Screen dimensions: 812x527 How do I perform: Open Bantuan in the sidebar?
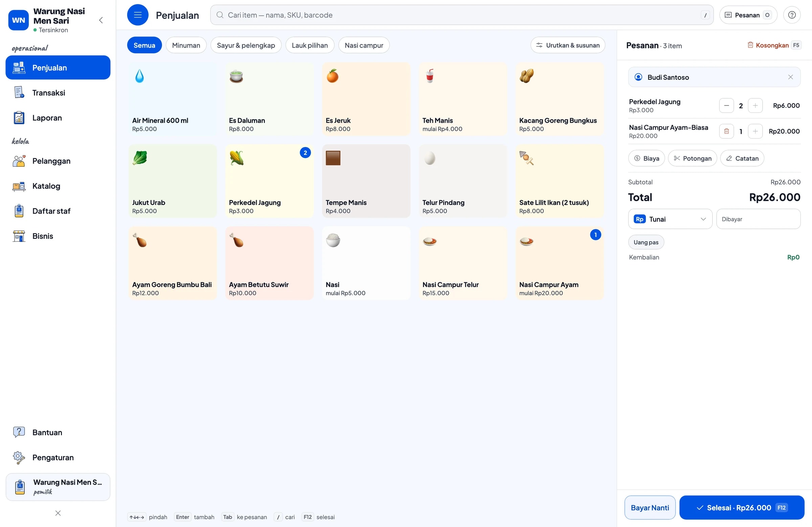tap(58, 432)
